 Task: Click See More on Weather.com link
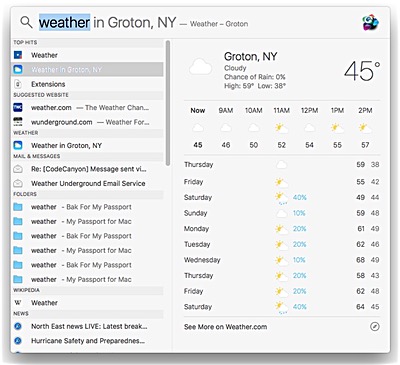click(x=225, y=327)
